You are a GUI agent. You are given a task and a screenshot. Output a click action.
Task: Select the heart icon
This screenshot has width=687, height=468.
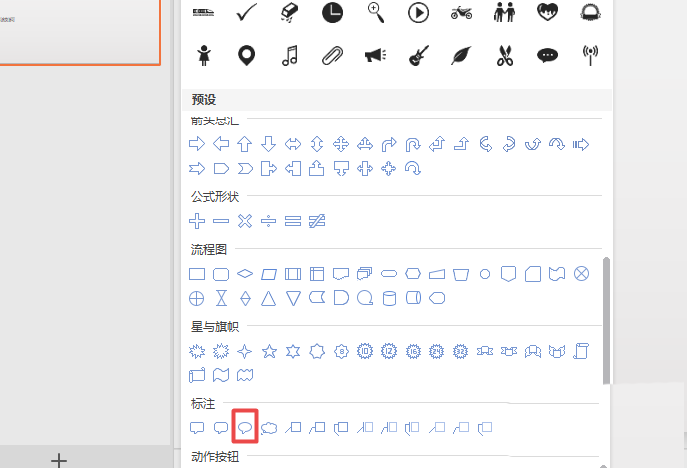click(547, 12)
